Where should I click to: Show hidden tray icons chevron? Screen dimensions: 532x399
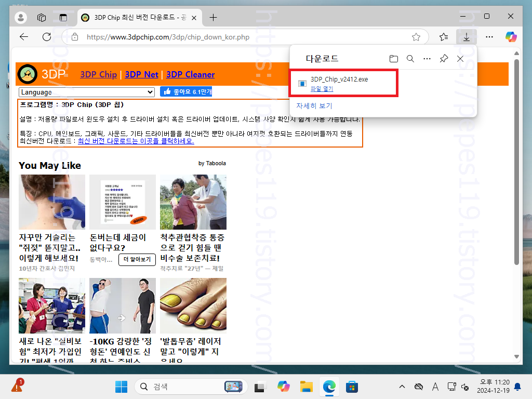[x=402, y=387]
